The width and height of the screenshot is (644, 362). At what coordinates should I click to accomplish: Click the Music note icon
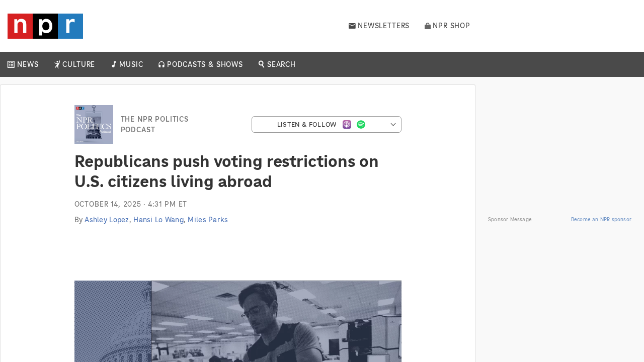point(114,64)
